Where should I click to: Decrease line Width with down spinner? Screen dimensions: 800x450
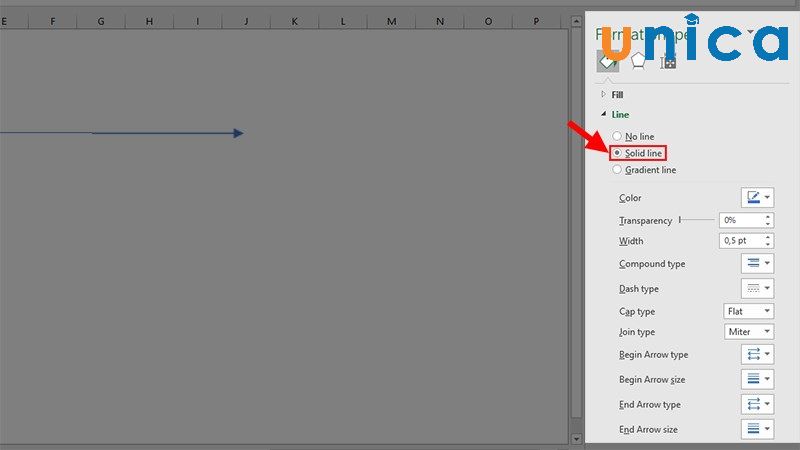click(x=768, y=244)
